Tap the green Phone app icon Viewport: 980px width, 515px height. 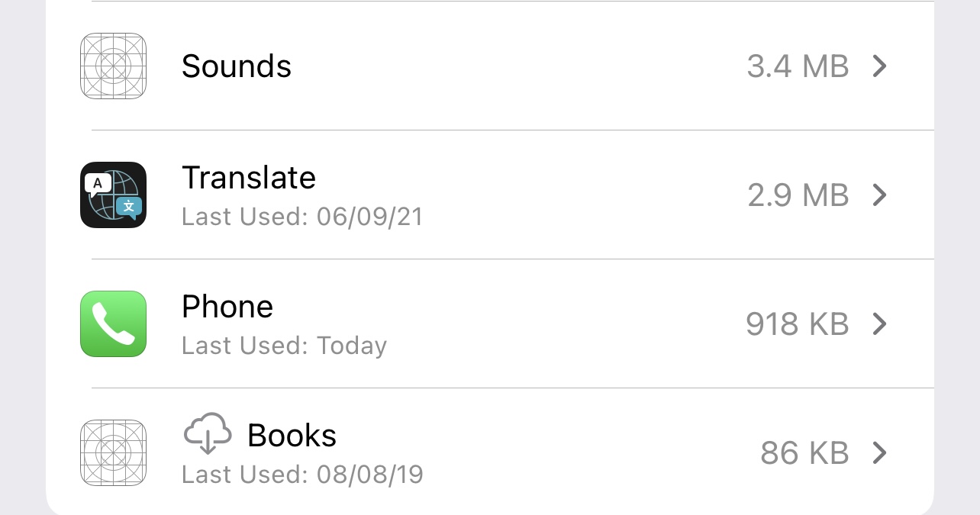click(x=113, y=324)
